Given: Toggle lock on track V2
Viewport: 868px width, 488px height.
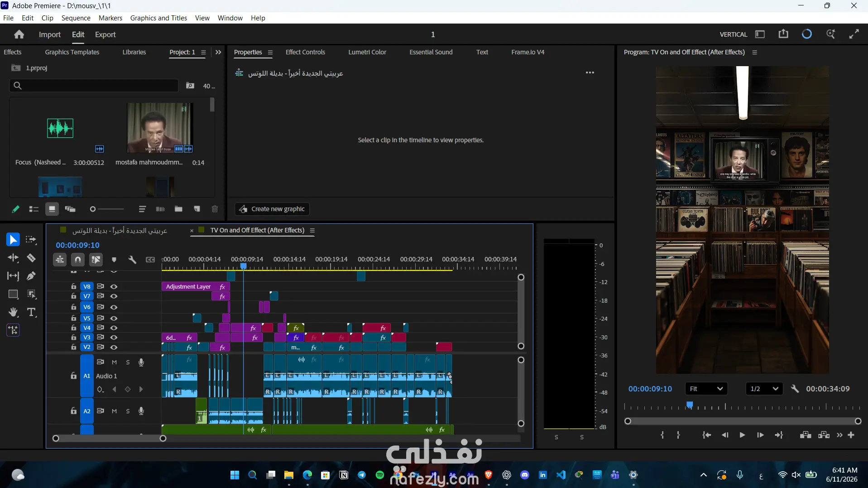Looking at the screenshot, I should 73,347.
